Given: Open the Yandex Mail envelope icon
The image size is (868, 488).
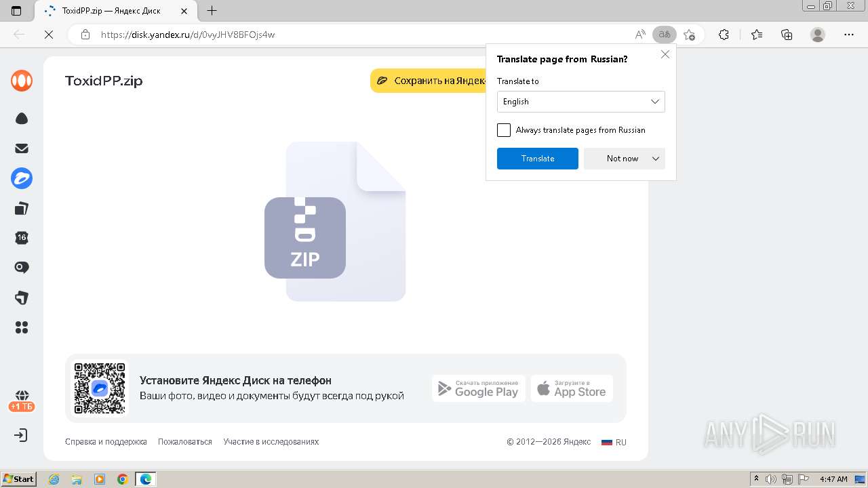Looking at the screenshot, I should pos(22,148).
